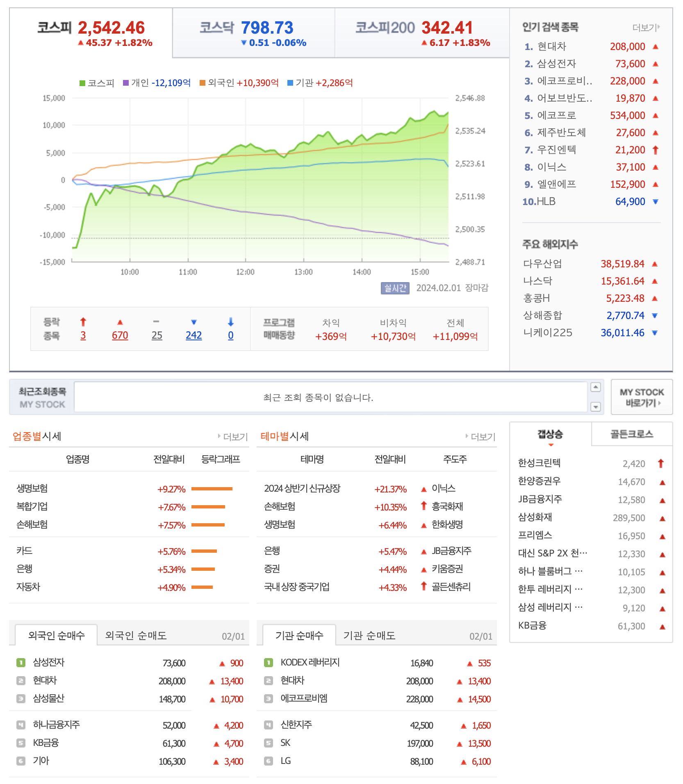Open the 골든크로스 tab

(632, 434)
